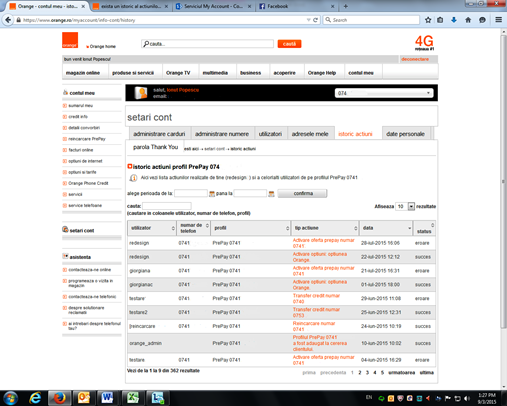
Task: Click the volume icon in system tray
Action: point(467,398)
